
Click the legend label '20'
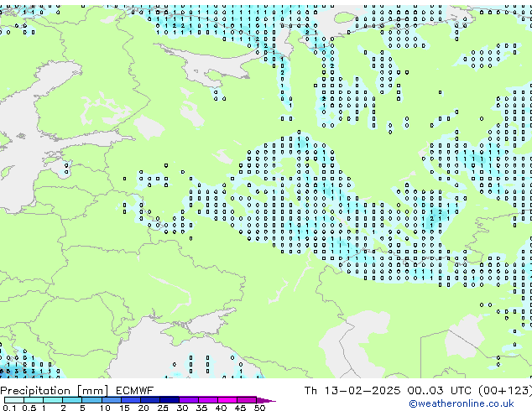[x=143, y=408]
